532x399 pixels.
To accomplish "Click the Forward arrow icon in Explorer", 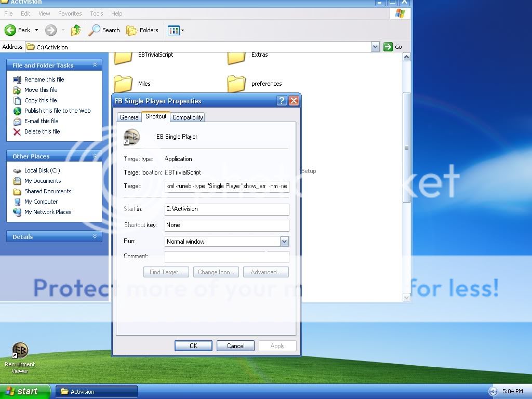I will pos(51,30).
